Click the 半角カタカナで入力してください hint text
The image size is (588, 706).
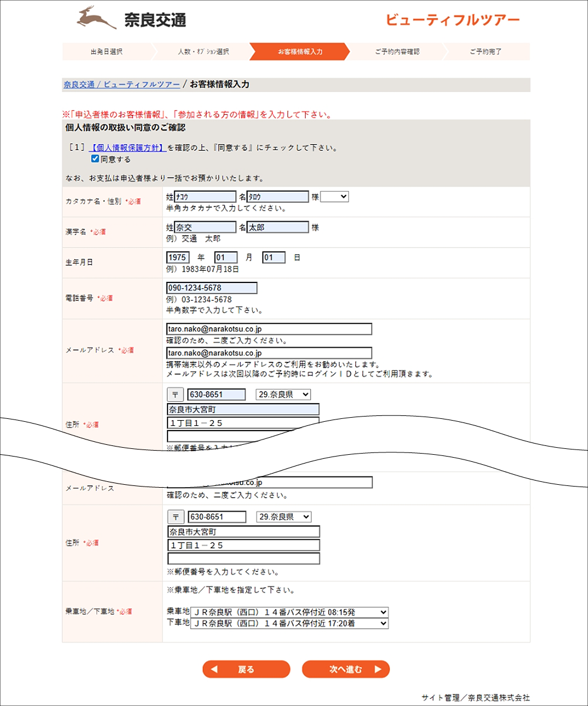tap(226, 208)
